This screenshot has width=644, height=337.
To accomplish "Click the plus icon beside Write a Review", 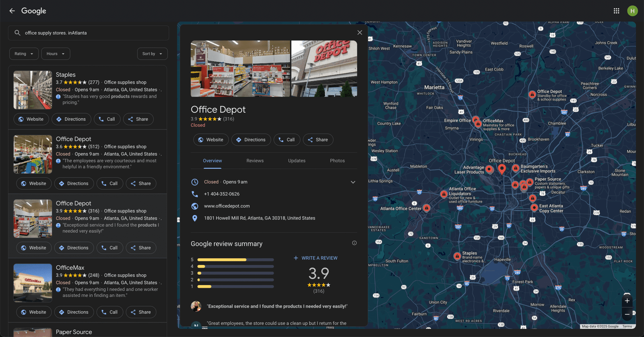I will click(x=296, y=258).
